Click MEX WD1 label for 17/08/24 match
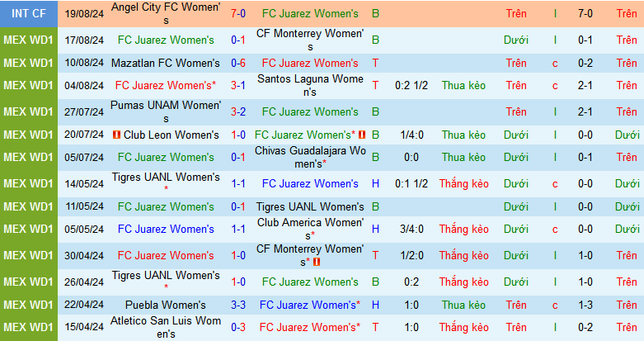644x341 pixels. [28, 40]
